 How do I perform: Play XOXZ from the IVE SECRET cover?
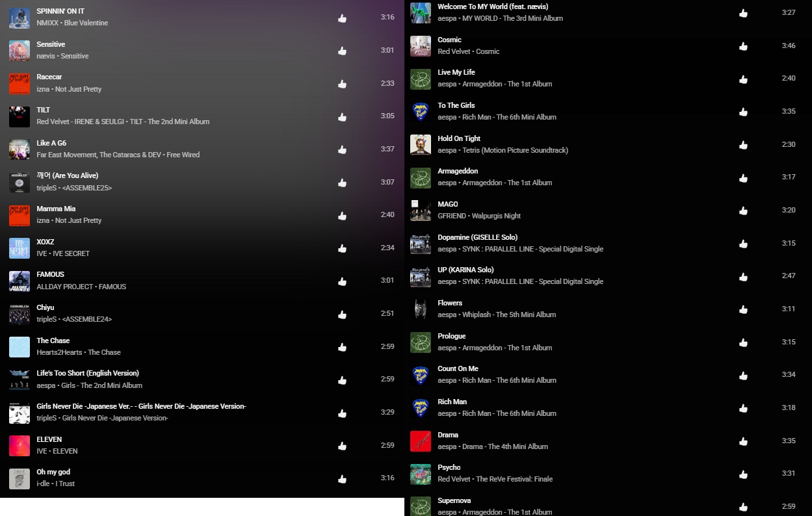point(20,248)
